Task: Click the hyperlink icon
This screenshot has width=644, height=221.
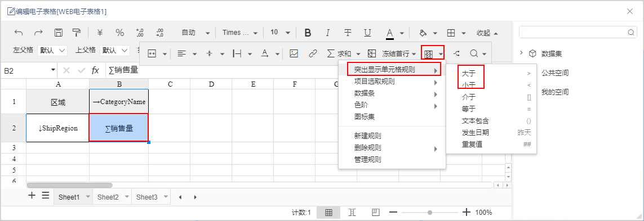Action: coord(313,53)
